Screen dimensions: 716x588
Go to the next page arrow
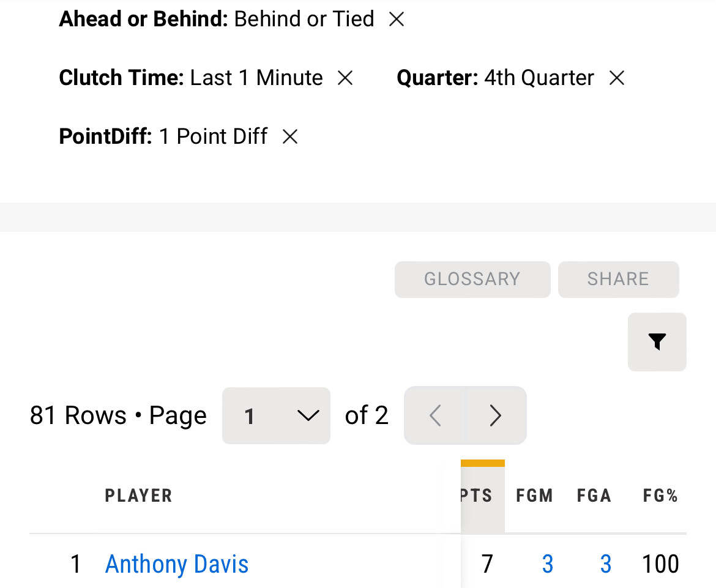pos(496,415)
